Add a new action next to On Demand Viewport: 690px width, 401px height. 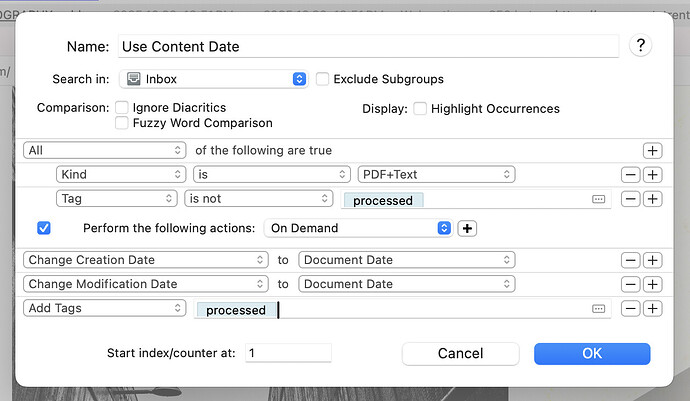(467, 228)
